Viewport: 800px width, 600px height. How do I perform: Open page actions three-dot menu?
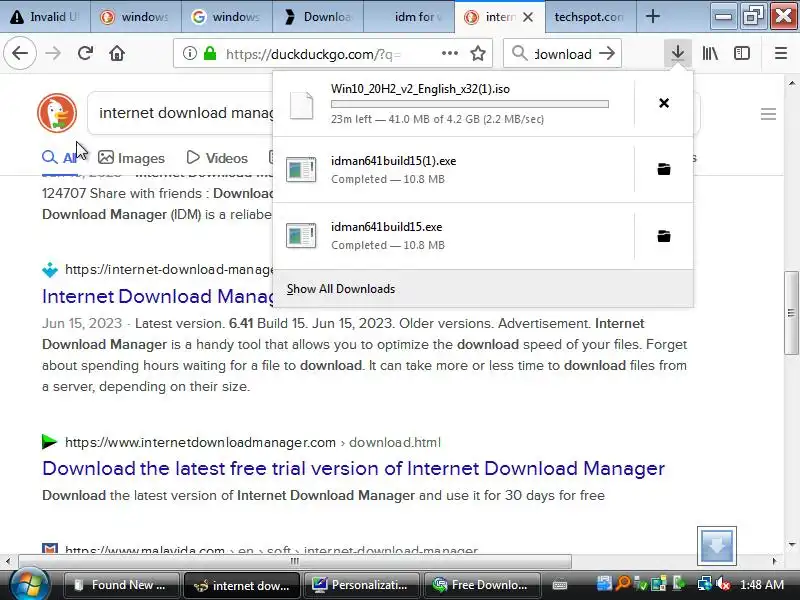tap(449, 53)
